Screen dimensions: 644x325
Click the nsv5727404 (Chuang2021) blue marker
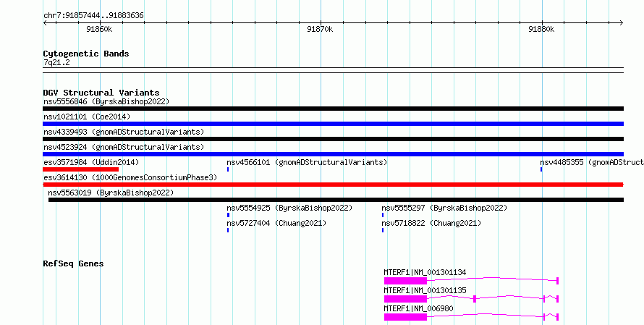tap(228, 230)
